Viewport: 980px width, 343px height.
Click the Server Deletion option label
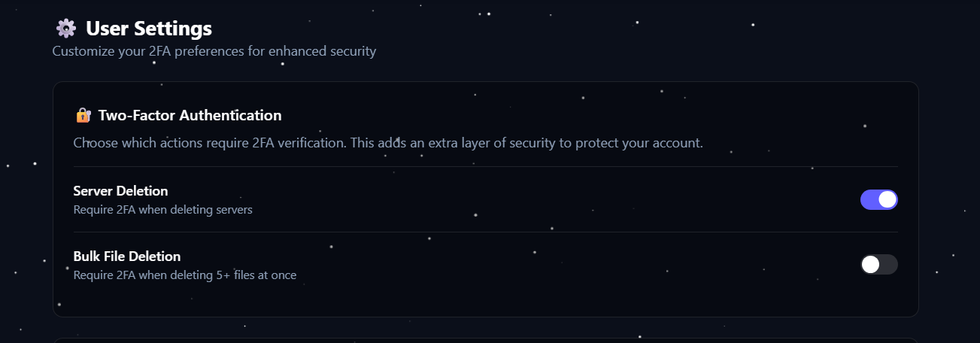pyautogui.click(x=120, y=191)
